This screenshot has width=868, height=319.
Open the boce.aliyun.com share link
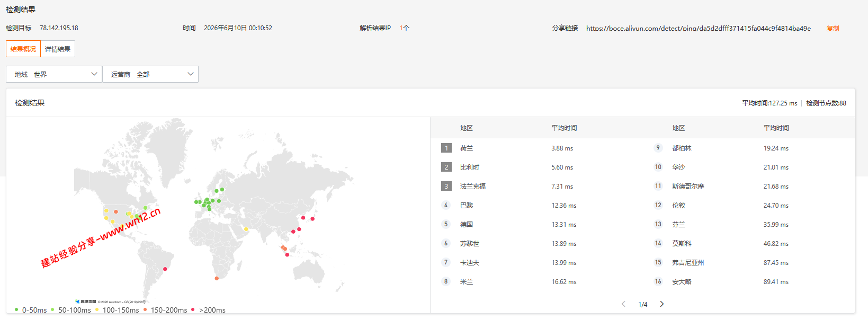pyautogui.click(x=699, y=29)
